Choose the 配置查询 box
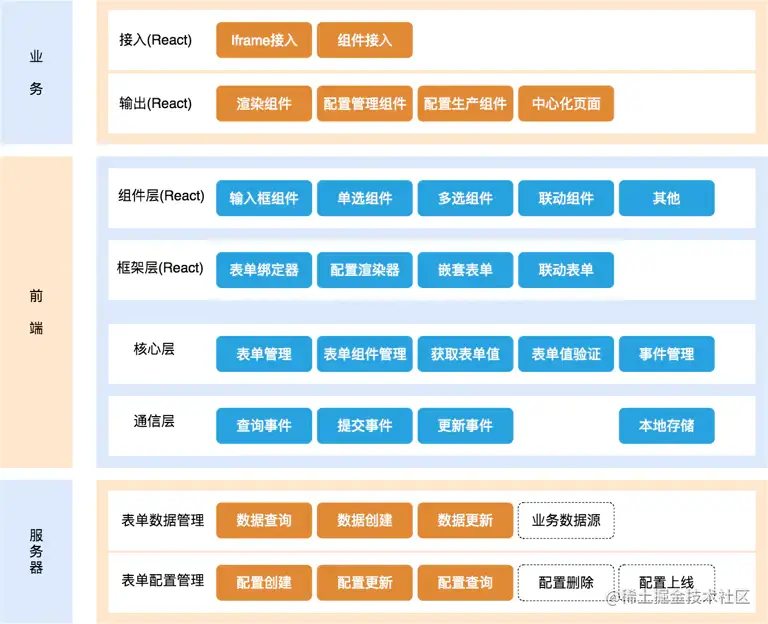This screenshot has height=624, width=768. (x=465, y=582)
